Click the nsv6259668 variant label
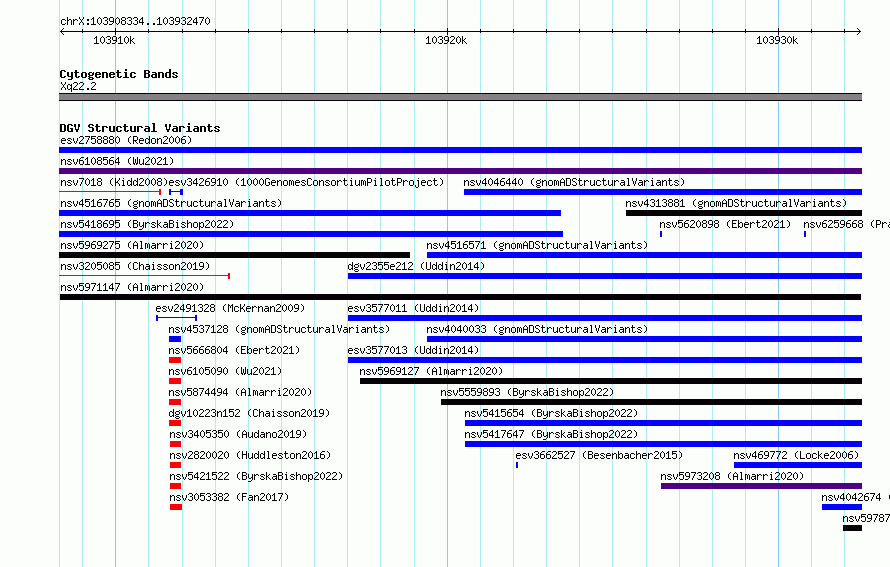Image resolution: width=890 pixels, height=567 pixels. tap(846, 224)
